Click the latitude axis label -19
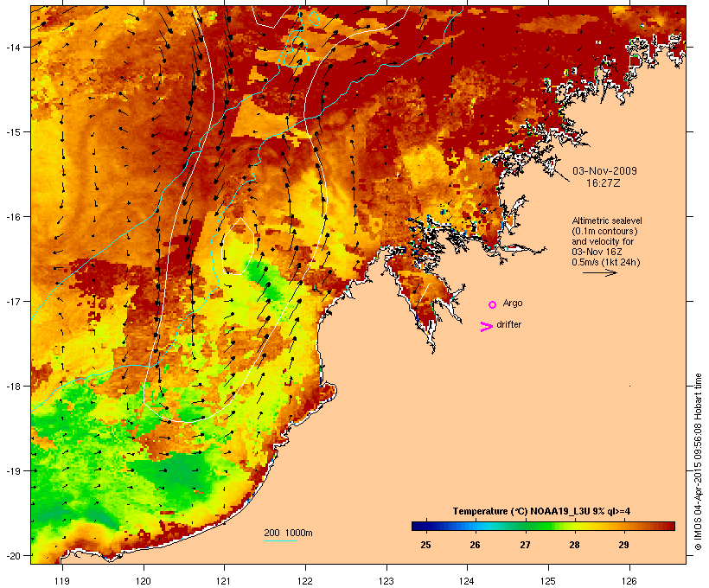The height and width of the screenshot is (588, 709). coord(12,471)
